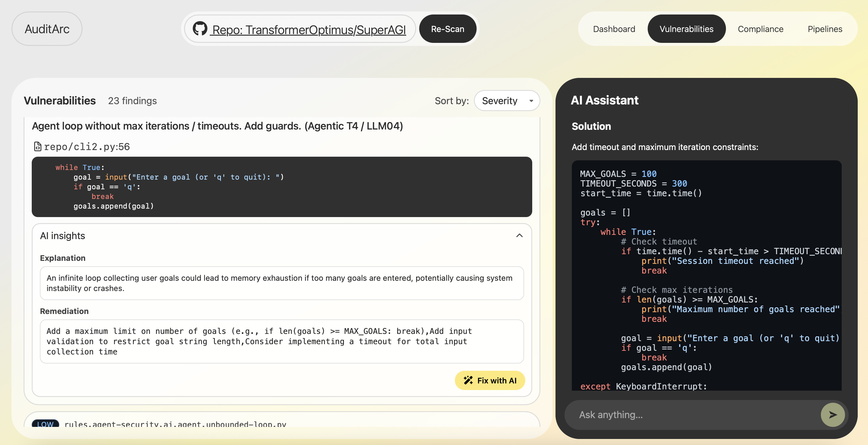Viewport: 868px width, 445px height.
Task: Click the GitHub logo icon
Action: (x=200, y=29)
